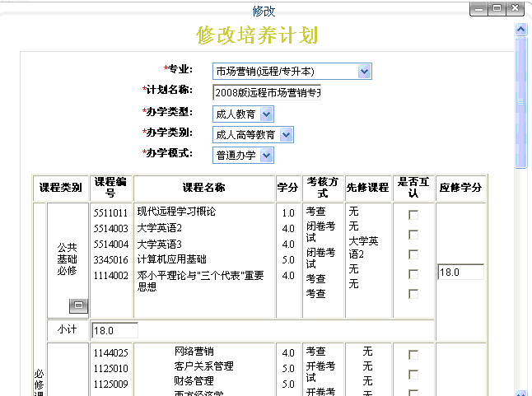
Task: Select course name 网络营销
Action: click(x=194, y=352)
